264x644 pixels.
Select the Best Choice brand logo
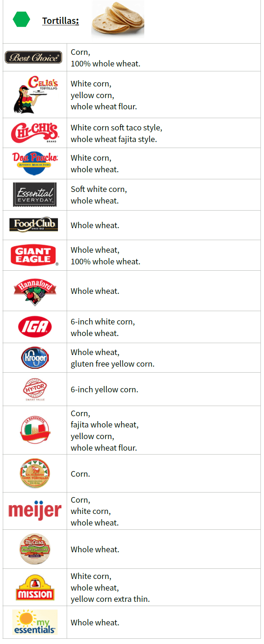coord(34,57)
